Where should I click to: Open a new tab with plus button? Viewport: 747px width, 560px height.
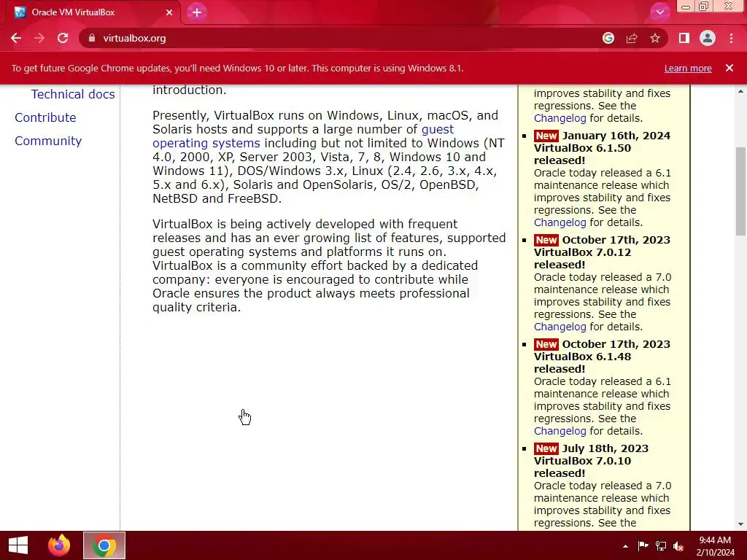coord(197,12)
